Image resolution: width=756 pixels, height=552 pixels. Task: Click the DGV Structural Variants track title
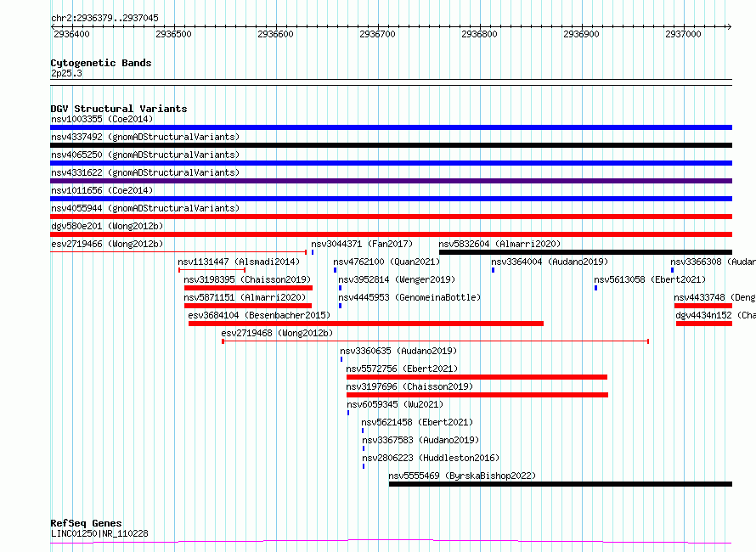[119, 109]
